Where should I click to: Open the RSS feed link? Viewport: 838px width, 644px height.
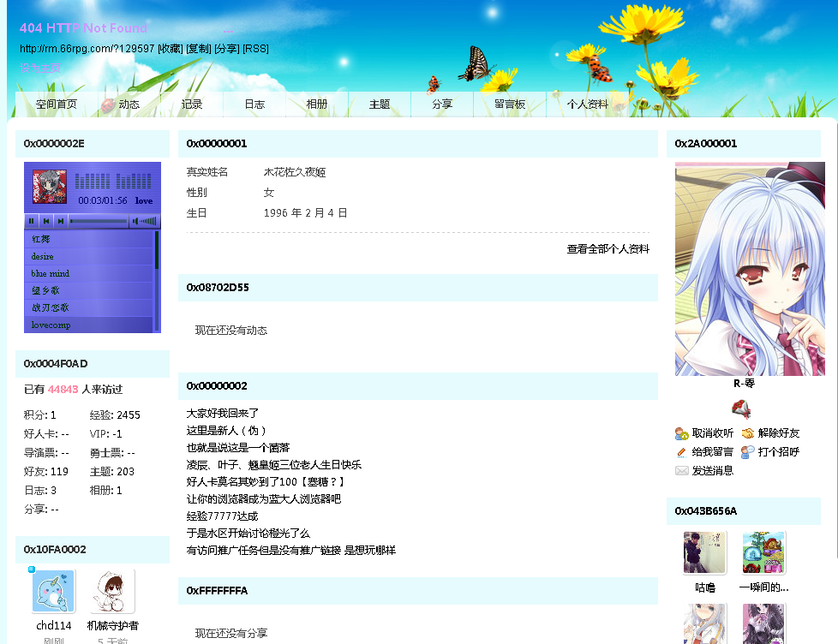pyautogui.click(x=255, y=49)
